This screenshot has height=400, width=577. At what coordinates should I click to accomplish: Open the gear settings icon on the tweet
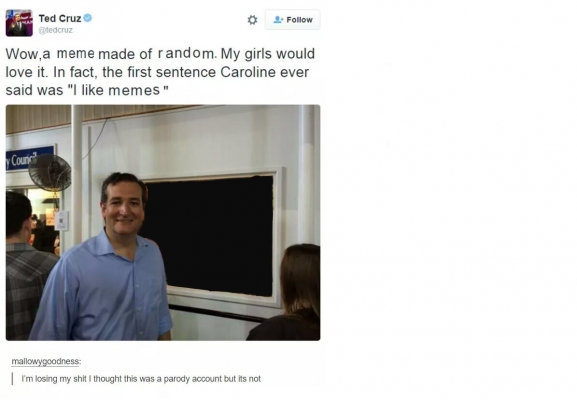252,20
